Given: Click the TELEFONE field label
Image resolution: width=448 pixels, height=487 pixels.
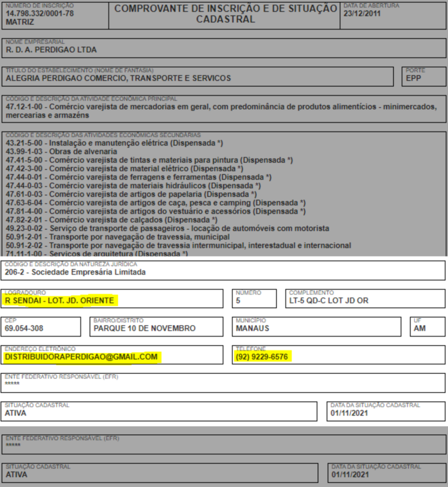Looking at the screenshot, I should (251, 349).
